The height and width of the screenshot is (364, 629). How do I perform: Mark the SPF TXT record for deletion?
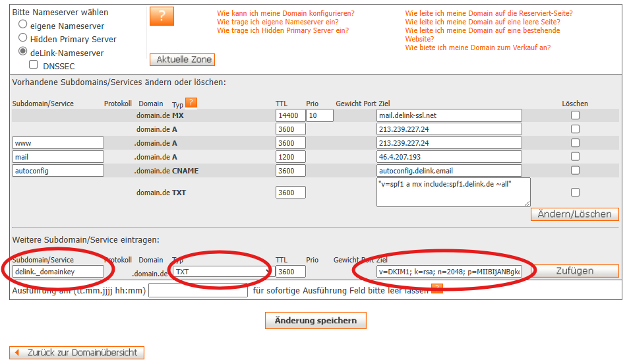point(575,193)
